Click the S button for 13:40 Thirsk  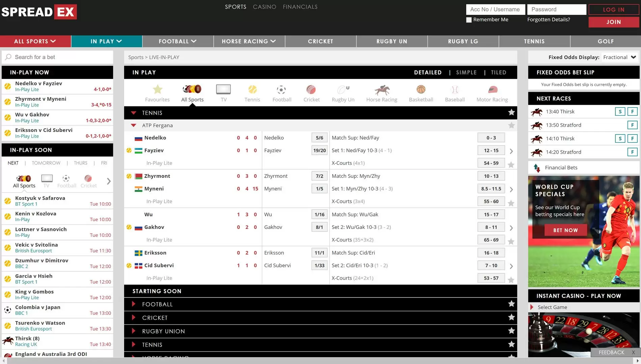620,112
